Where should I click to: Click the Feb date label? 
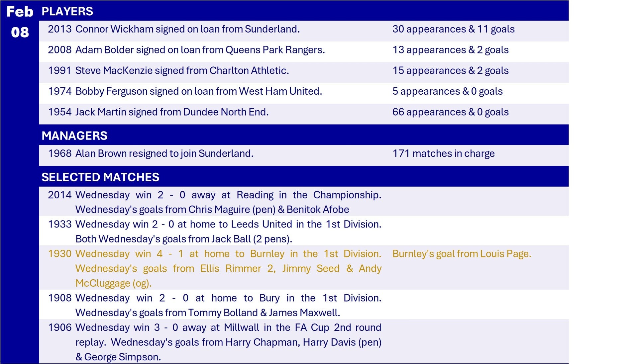point(20,12)
